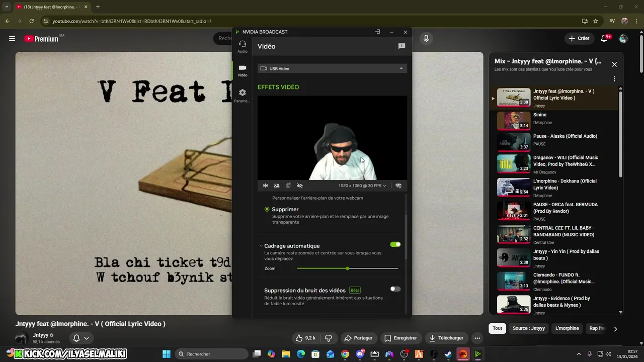Viewport: 644px width, 362px height.
Task: Play Sinine by l'Morphine from playlist
Action: pyautogui.click(x=553, y=121)
